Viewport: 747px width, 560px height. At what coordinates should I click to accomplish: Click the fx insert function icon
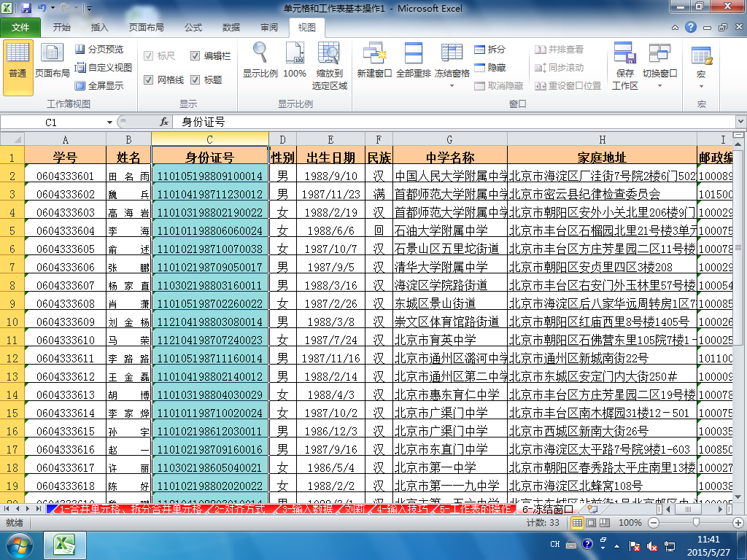point(164,122)
